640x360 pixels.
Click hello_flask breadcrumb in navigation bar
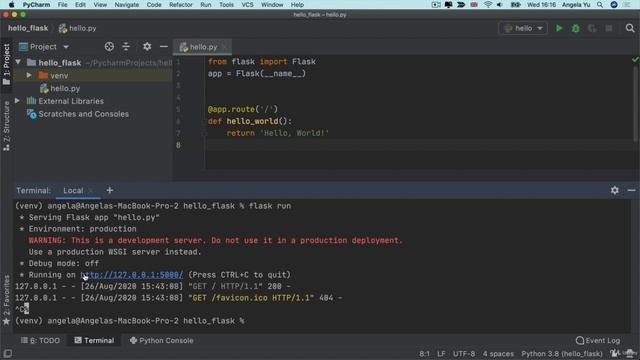(x=28, y=28)
